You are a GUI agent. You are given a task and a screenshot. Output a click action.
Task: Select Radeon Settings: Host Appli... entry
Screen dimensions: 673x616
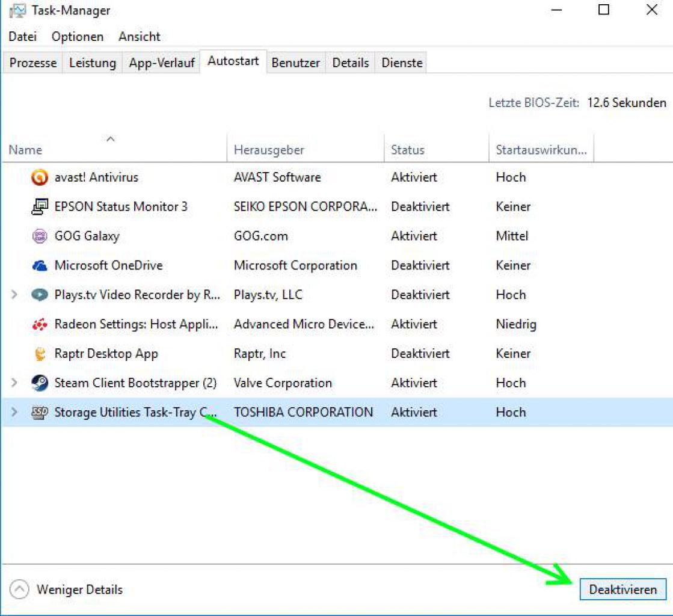(136, 324)
